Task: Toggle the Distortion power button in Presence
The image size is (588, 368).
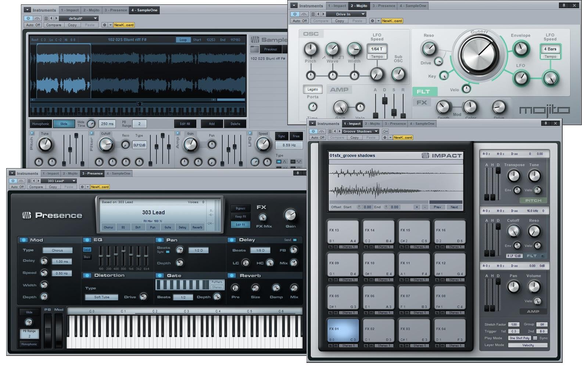Action: tap(87, 275)
